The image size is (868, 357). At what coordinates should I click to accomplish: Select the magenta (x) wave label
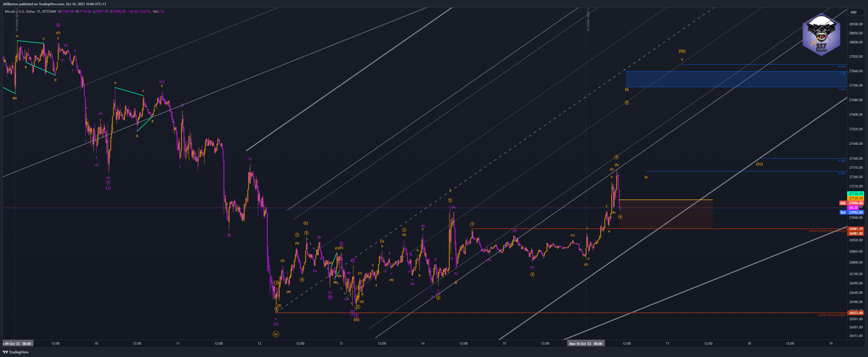coord(162,81)
